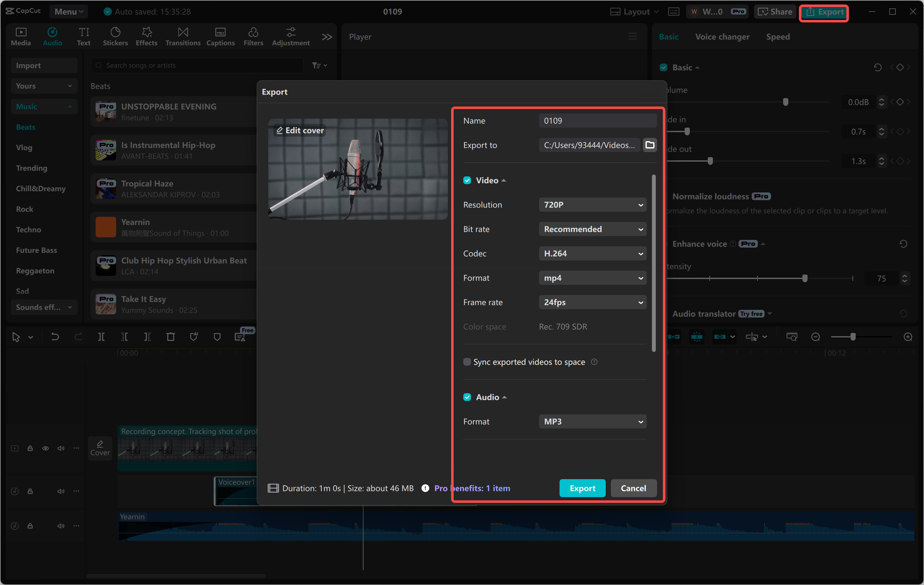This screenshot has width=924, height=585.
Task: Click the timeline zoom slider handle
Action: 853,337
